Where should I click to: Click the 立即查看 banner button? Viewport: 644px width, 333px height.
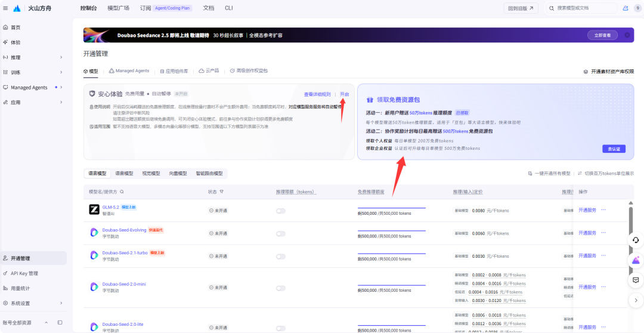pyautogui.click(x=602, y=35)
